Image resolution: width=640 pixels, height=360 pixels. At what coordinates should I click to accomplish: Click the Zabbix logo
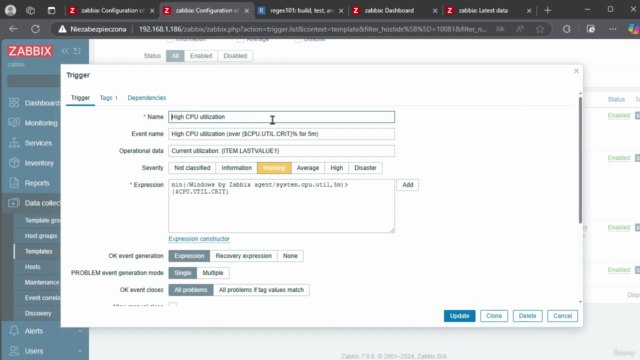coord(30,51)
